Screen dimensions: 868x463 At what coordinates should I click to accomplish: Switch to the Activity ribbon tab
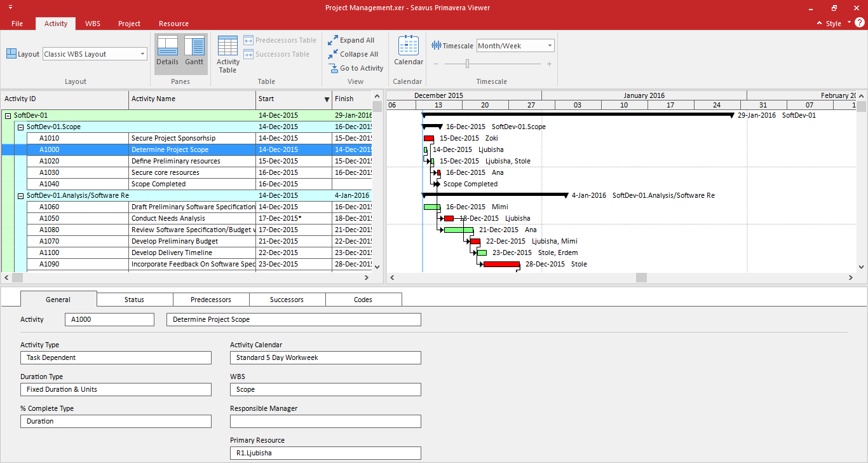pos(56,24)
